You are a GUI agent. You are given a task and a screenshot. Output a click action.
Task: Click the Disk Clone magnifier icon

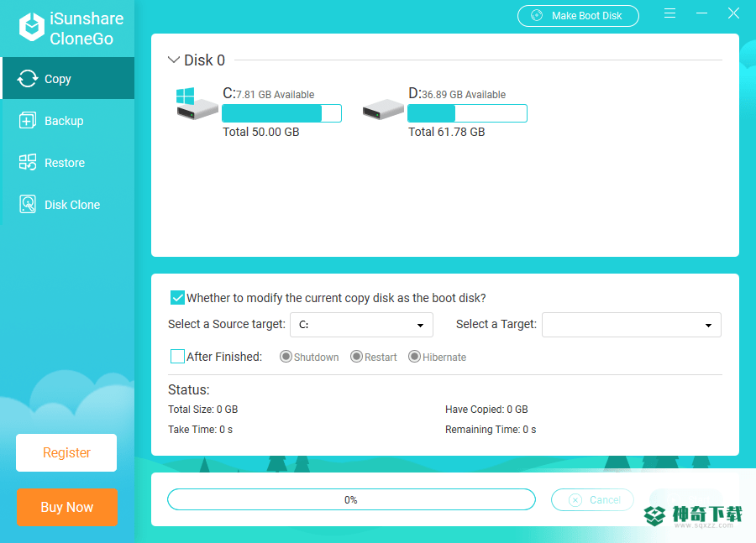[x=28, y=204]
